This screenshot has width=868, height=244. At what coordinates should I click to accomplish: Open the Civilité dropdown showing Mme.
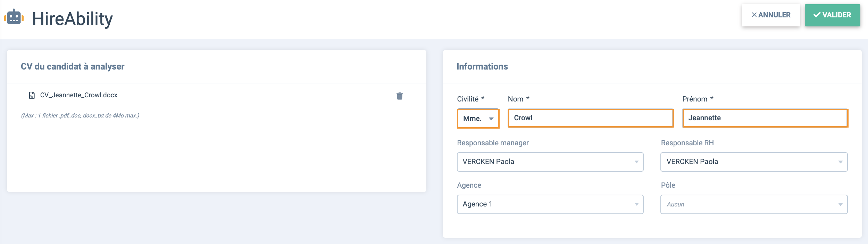(x=478, y=119)
